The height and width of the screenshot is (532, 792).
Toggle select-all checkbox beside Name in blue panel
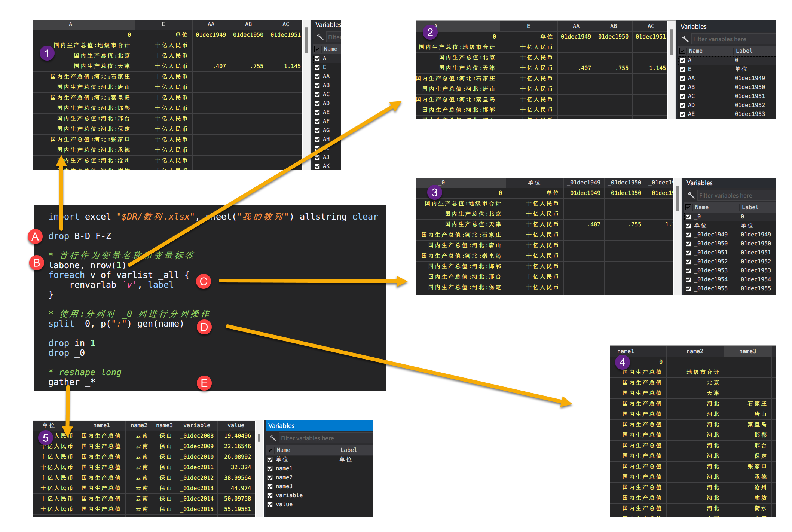click(270, 450)
